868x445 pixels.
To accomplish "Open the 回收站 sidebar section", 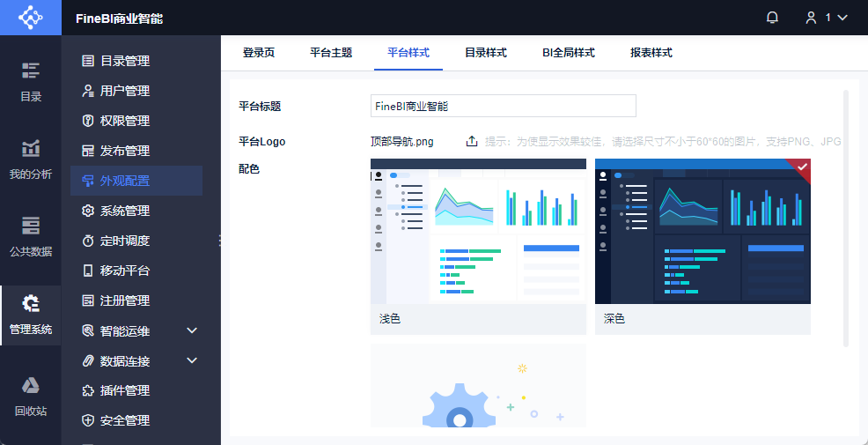I will (31, 397).
